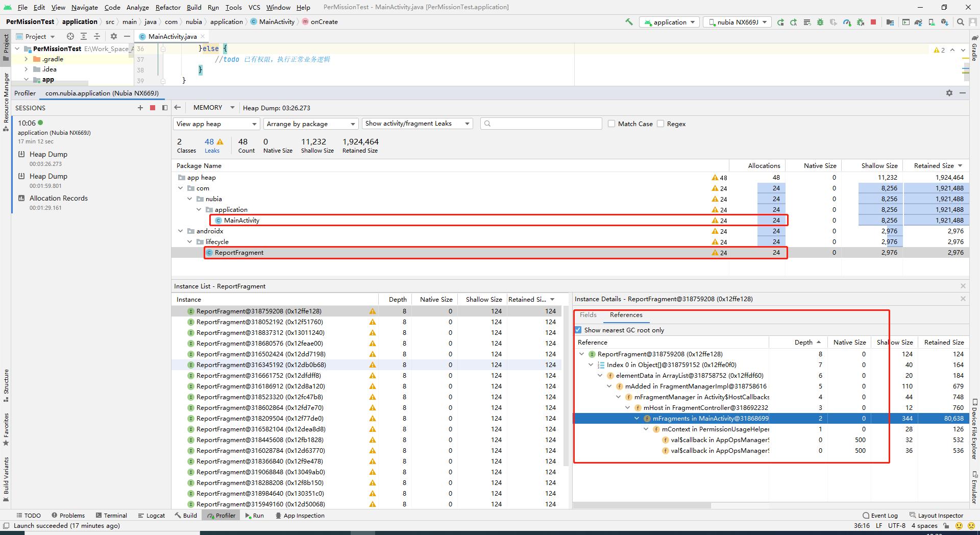The height and width of the screenshot is (535, 980).
Task: Enable the Regex checkbox
Action: point(660,124)
